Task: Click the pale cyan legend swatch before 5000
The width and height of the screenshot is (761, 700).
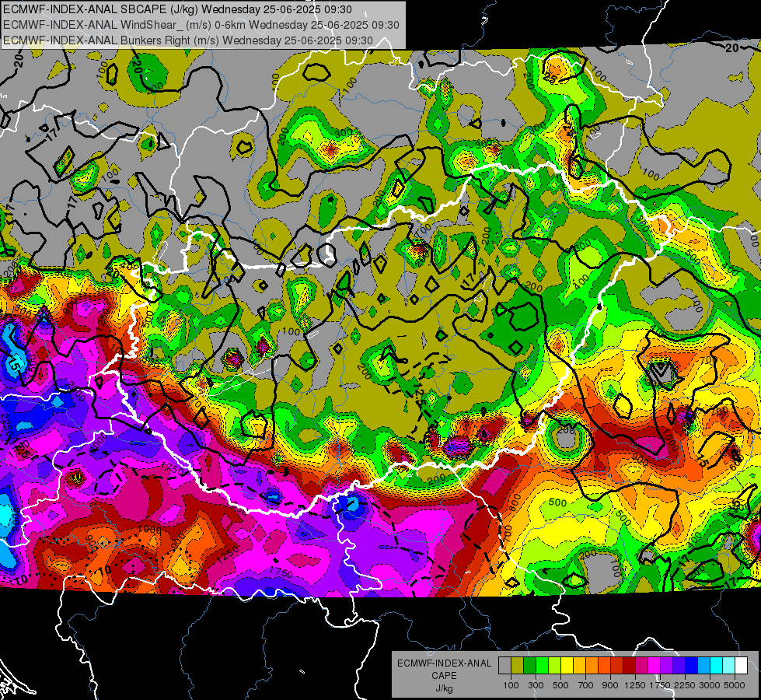Action: (729, 666)
